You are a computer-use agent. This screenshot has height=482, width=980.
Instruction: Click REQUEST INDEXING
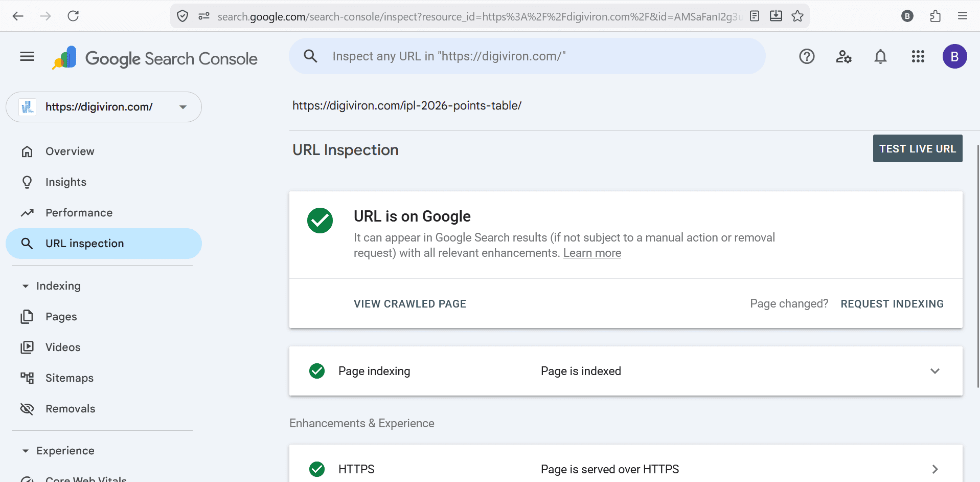tap(892, 304)
